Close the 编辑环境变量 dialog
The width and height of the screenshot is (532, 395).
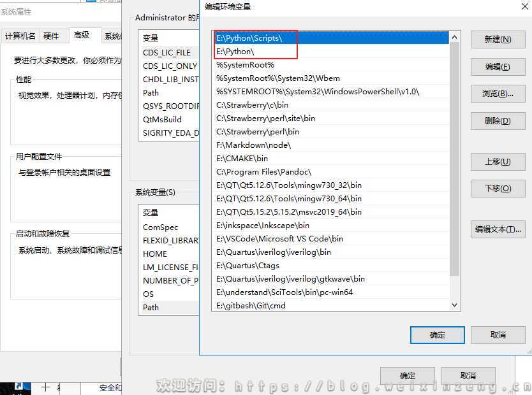524,6
